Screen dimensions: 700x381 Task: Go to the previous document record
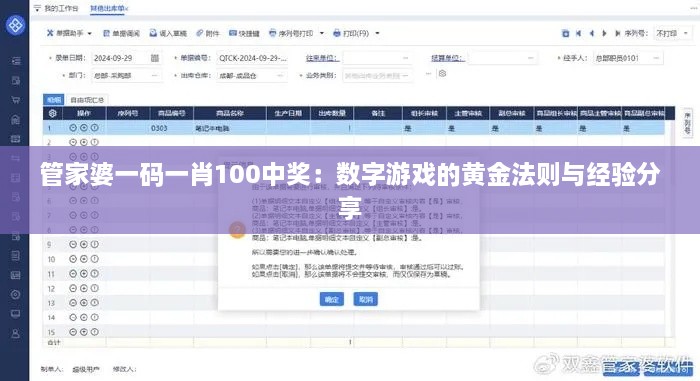coord(592,33)
